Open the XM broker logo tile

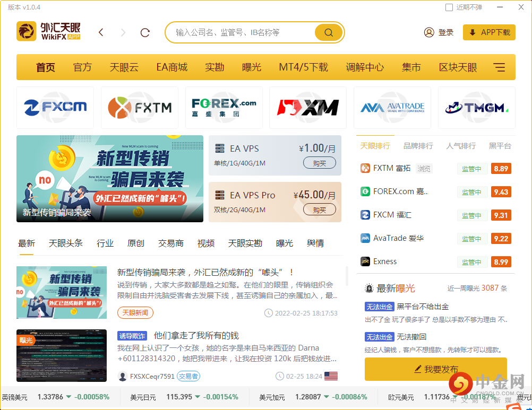[x=308, y=108]
